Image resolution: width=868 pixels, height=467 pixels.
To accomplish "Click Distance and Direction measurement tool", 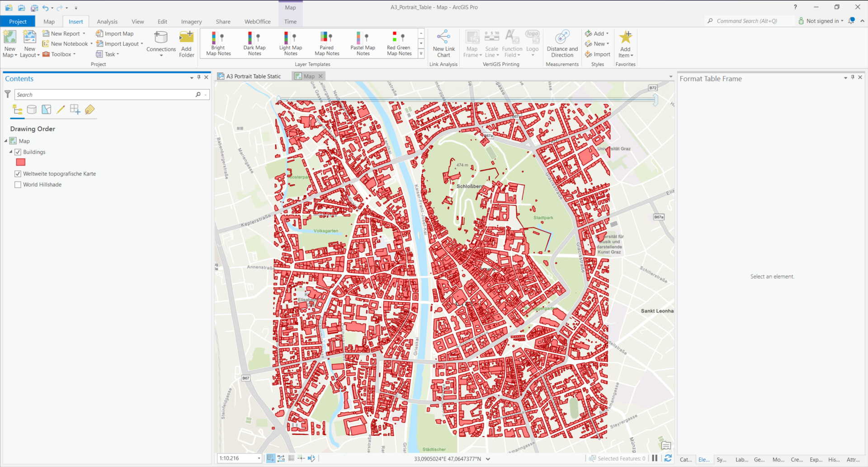I will 562,43.
